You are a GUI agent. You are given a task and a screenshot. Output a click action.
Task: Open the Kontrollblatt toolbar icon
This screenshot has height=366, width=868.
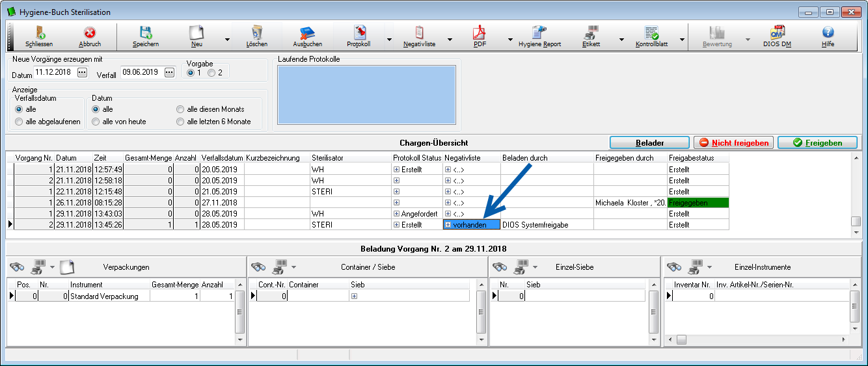(651, 33)
